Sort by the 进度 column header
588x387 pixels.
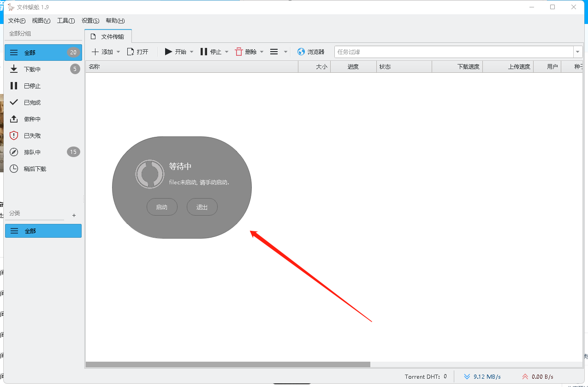pos(353,67)
